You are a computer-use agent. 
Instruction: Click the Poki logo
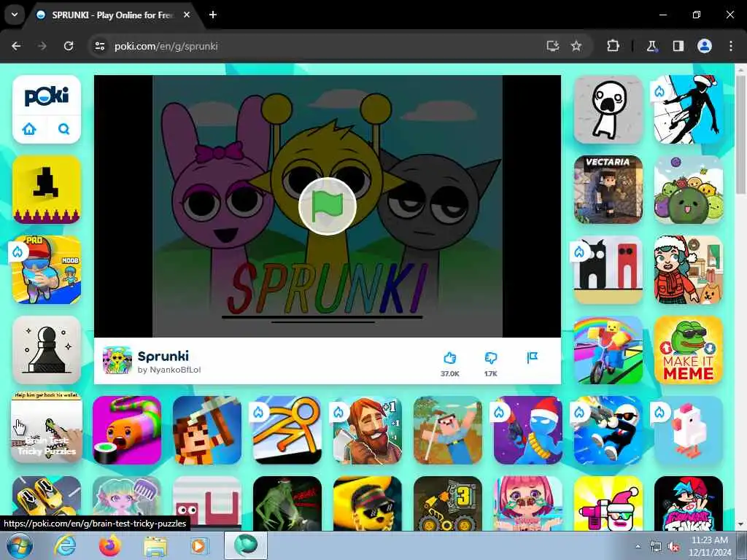pyautogui.click(x=47, y=97)
